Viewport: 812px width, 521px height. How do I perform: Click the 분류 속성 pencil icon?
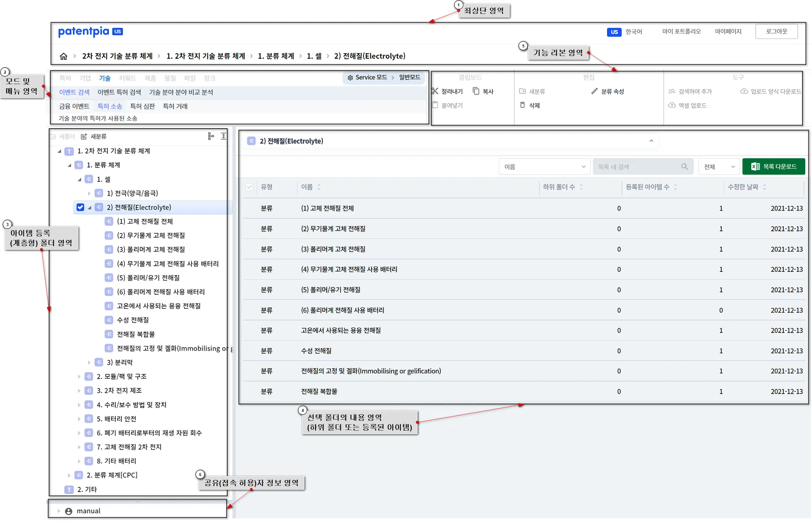[x=594, y=91]
